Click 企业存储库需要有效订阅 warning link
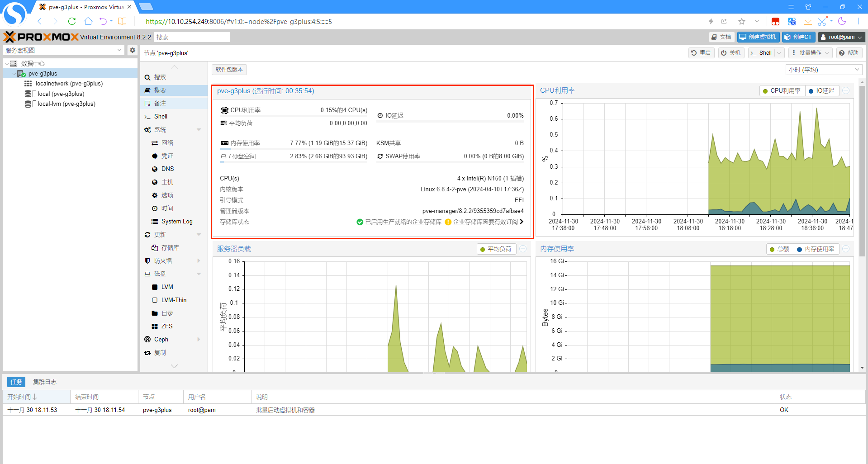 pos(484,222)
